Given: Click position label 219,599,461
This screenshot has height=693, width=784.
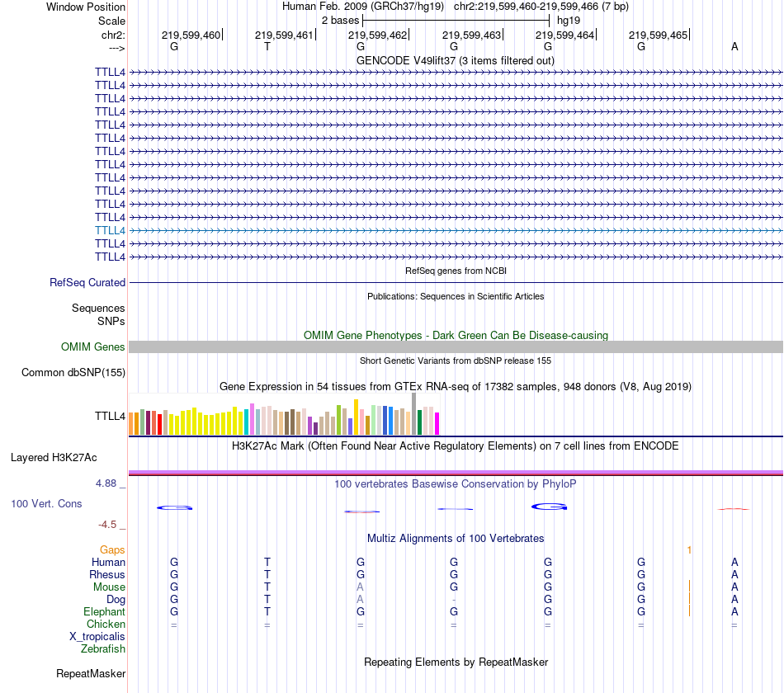Looking at the screenshot, I should point(284,35).
